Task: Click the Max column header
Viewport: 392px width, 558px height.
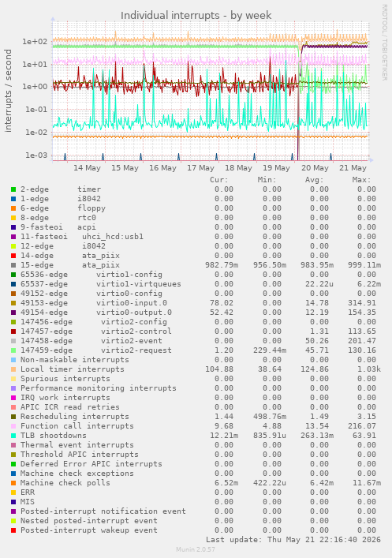Action: click(x=362, y=180)
